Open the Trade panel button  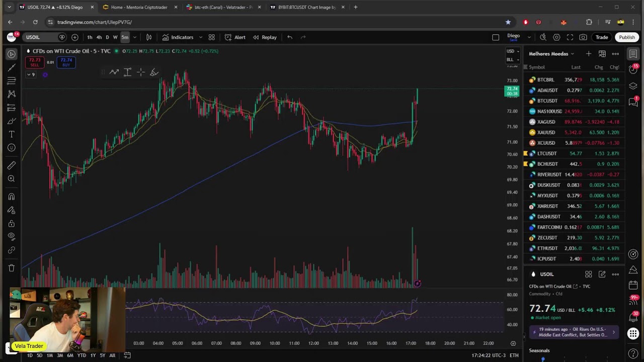[x=602, y=37]
